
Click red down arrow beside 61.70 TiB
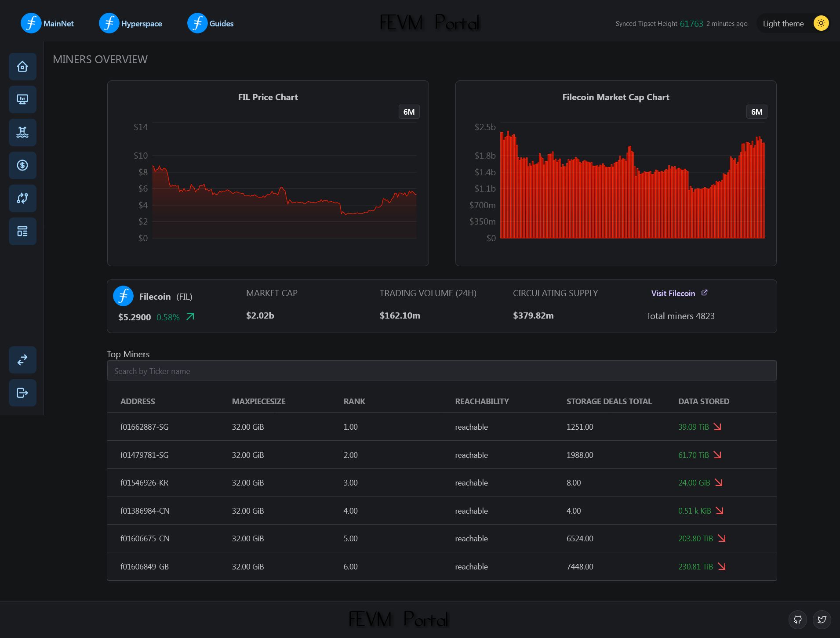[717, 455]
